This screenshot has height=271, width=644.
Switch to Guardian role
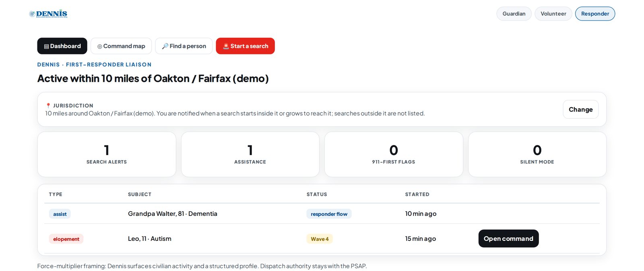point(514,14)
